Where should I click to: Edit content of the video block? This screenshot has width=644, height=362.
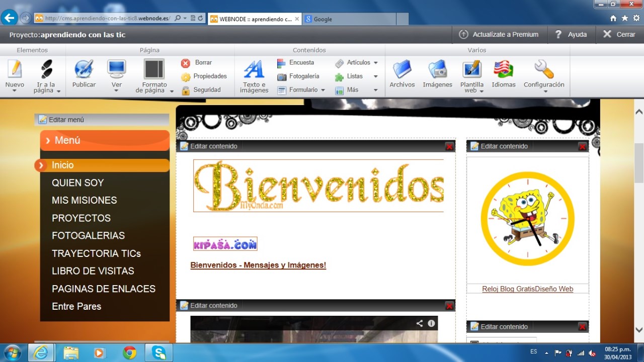pyautogui.click(x=209, y=306)
